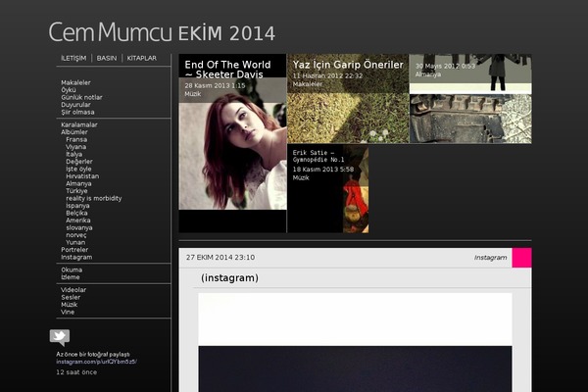This screenshot has width=588, height=392.
Task: Open the 30 Mayıs 2012 Almanya tile
Action: tap(470, 73)
